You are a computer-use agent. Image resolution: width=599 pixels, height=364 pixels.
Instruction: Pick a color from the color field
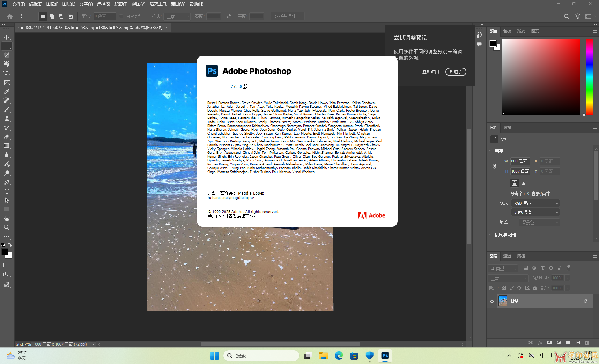(541, 77)
